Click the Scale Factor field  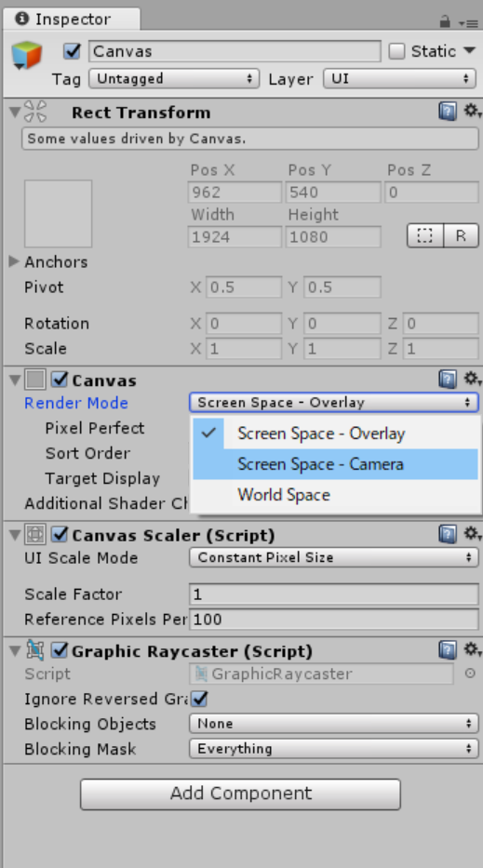click(x=334, y=594)
